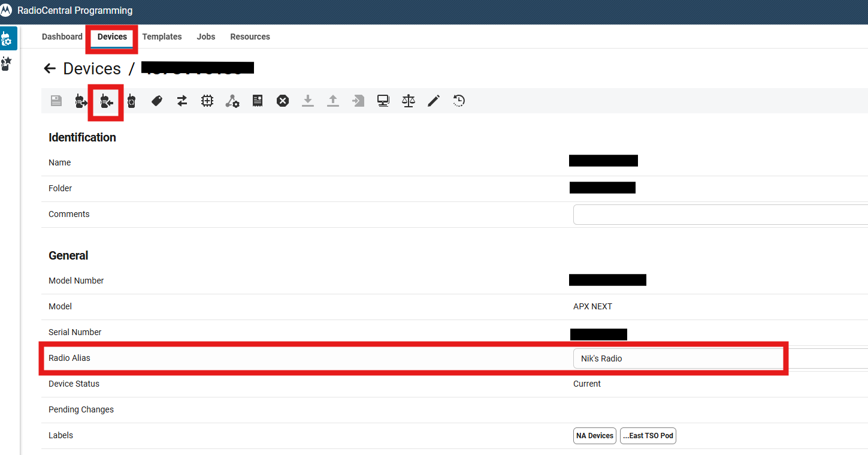Switch to the Devices tab
The height and width of the screenshot is (455, 868).
[x=112, y=37]
